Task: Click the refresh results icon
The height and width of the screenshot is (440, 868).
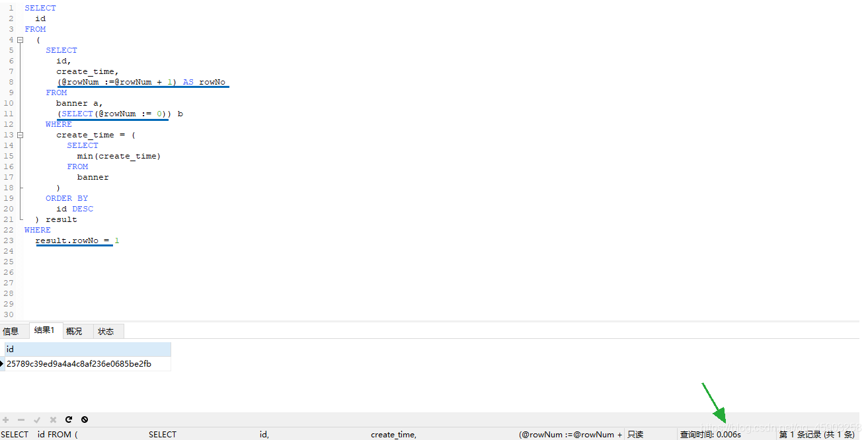Action: click(x=69, y=420)
